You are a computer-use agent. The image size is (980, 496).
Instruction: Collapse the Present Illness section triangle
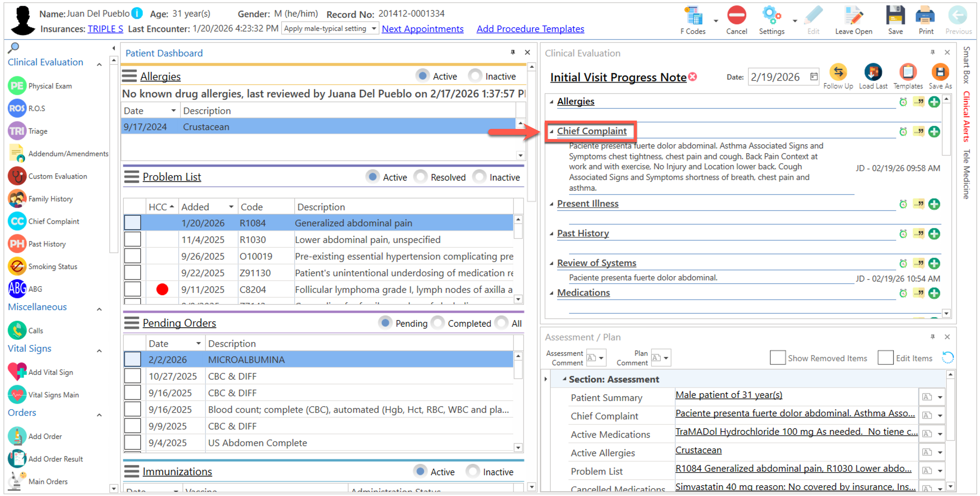[551, 204]
